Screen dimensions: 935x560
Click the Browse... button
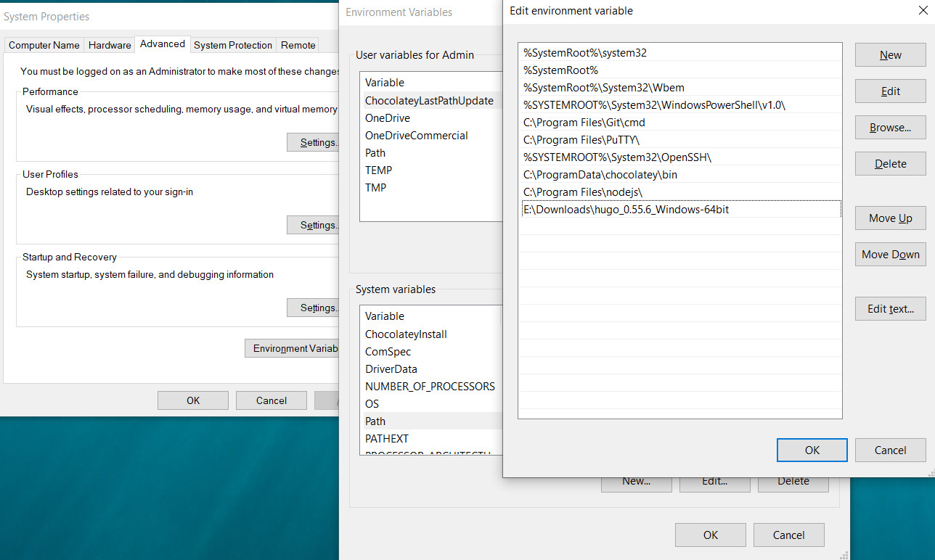[891, 128]
